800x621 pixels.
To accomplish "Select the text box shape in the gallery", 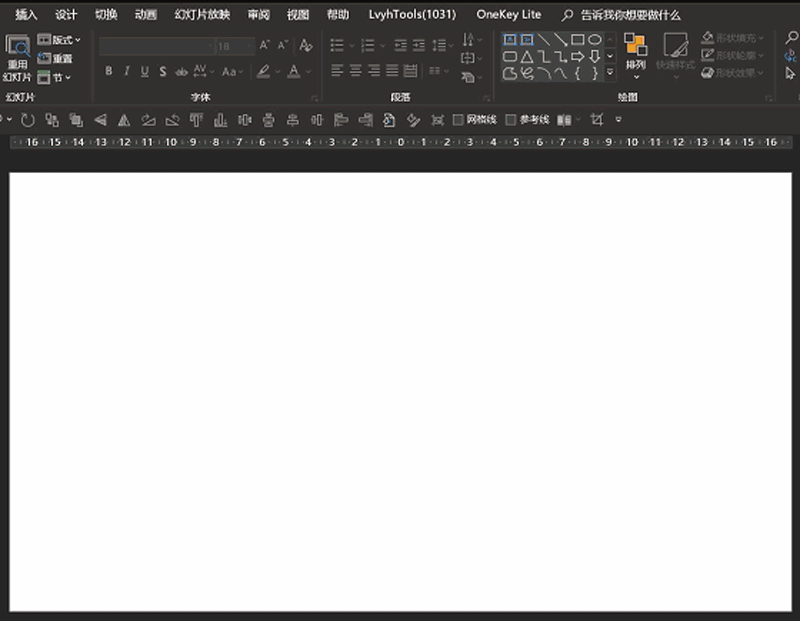I will coord(510,40).
